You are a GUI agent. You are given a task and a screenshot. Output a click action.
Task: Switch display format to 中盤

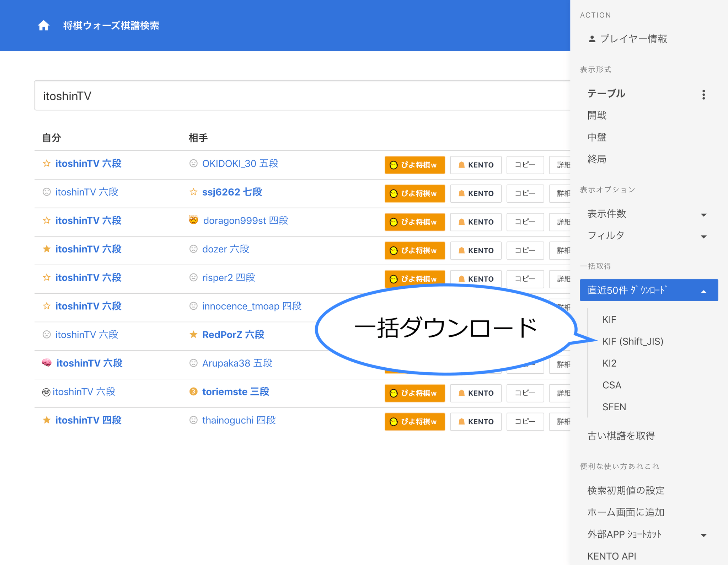tap(597, 137)
